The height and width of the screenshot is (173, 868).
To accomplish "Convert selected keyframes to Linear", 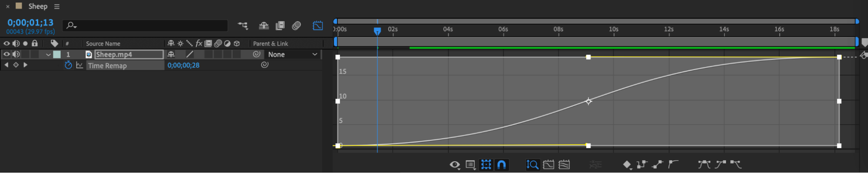I will (657, 164).
